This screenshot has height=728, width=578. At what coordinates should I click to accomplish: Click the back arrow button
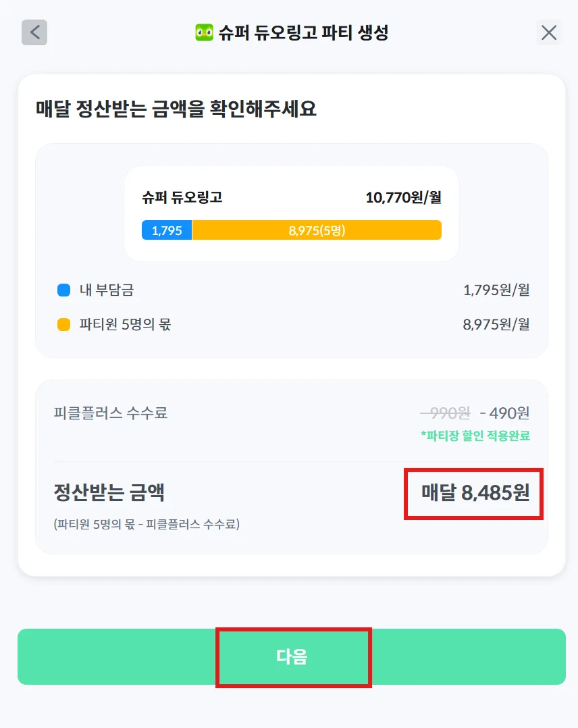pos(34,32)
